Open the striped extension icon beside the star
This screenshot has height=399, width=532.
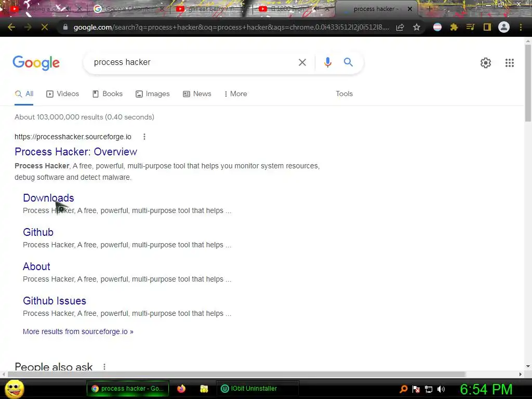click(x=437, y=27)
